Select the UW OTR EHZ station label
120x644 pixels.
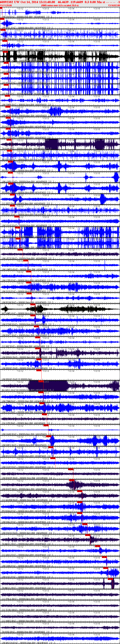coord(27,281)
